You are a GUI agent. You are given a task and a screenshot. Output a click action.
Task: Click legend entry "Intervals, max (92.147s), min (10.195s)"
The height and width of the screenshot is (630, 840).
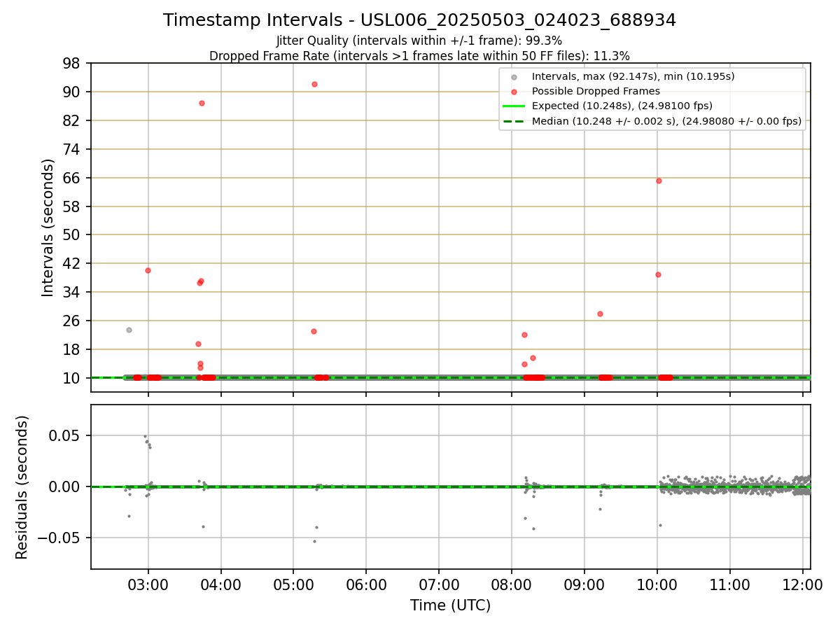pos(633,76)
